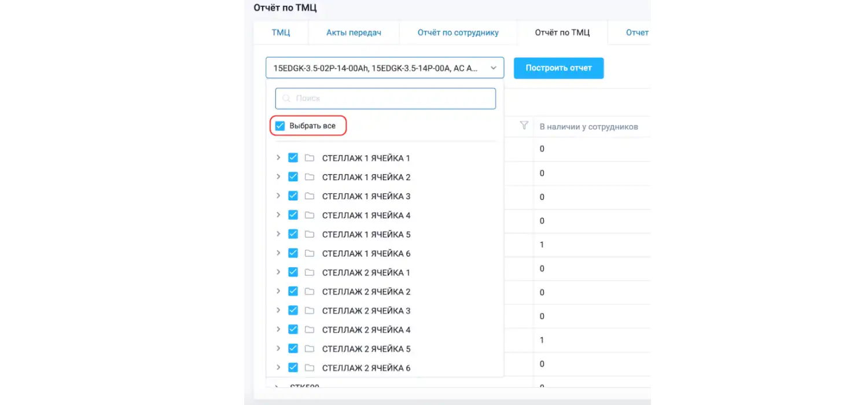Expand СТЕЛЛАЖ 2 ЯЧЕЙКА 5 tree node
Image resolution: width=868 pixels, height=405 pixels.
tap(278, 348)
